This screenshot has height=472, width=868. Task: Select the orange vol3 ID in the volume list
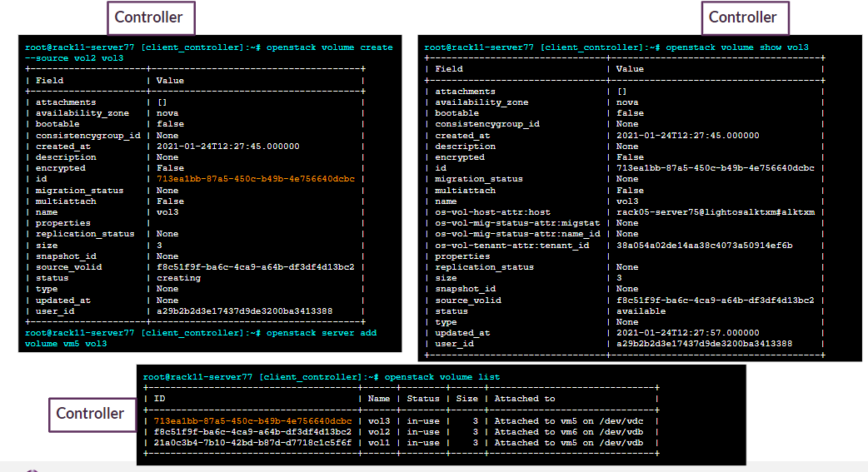252,420
